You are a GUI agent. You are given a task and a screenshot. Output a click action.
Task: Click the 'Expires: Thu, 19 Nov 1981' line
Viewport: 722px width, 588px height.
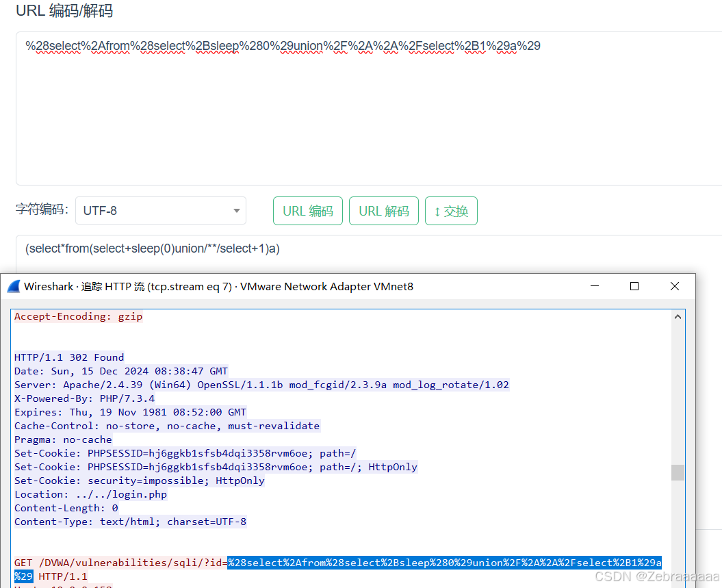tap(130, 412)
